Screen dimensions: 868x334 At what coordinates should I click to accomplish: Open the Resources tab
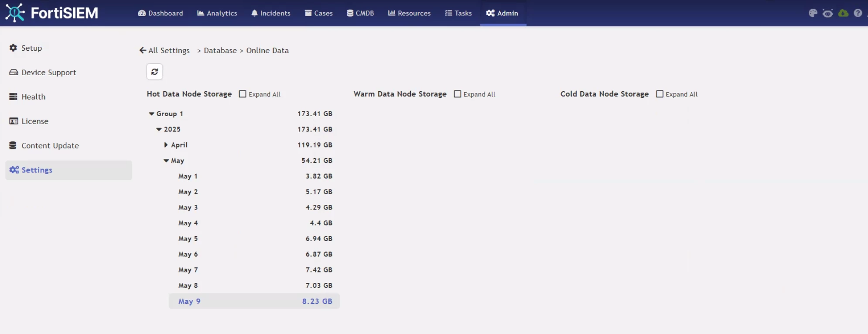click(x=410, y=13)
